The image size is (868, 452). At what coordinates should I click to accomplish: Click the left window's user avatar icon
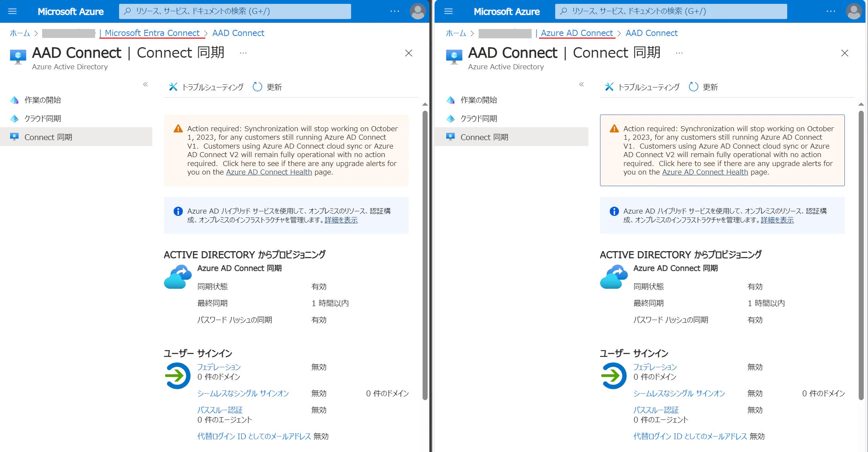click(418, 11)
